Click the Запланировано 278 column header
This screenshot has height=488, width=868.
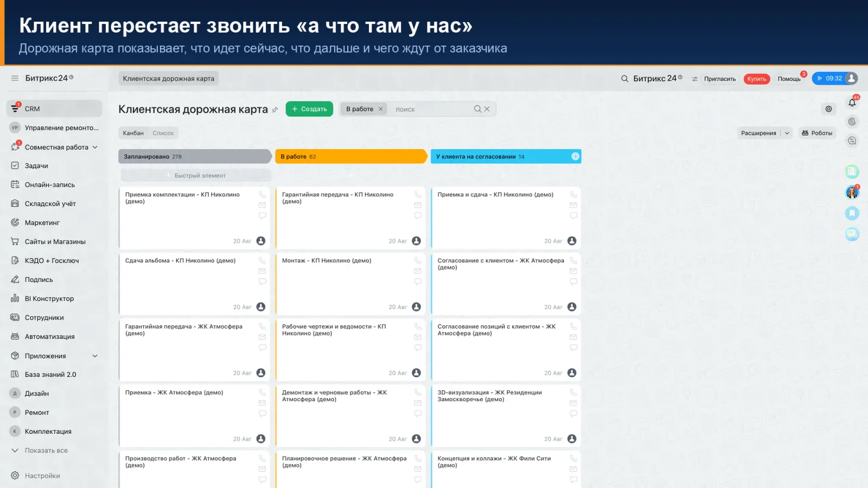tap(195, 157)
